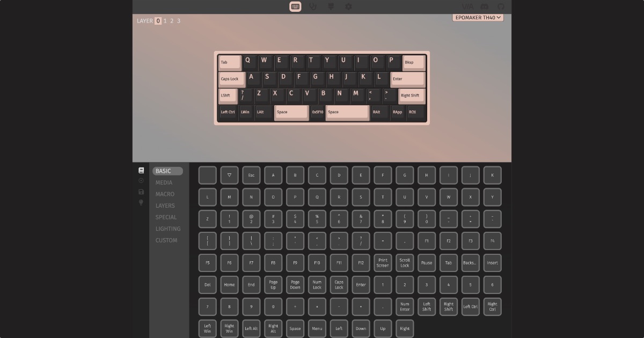Screen dimensions: 644x338
Task: Switch to the MACRO keycode category
Action: point(164,194)
